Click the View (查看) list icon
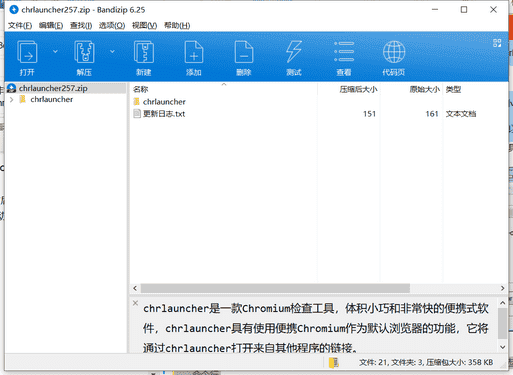 pos(344,52)
